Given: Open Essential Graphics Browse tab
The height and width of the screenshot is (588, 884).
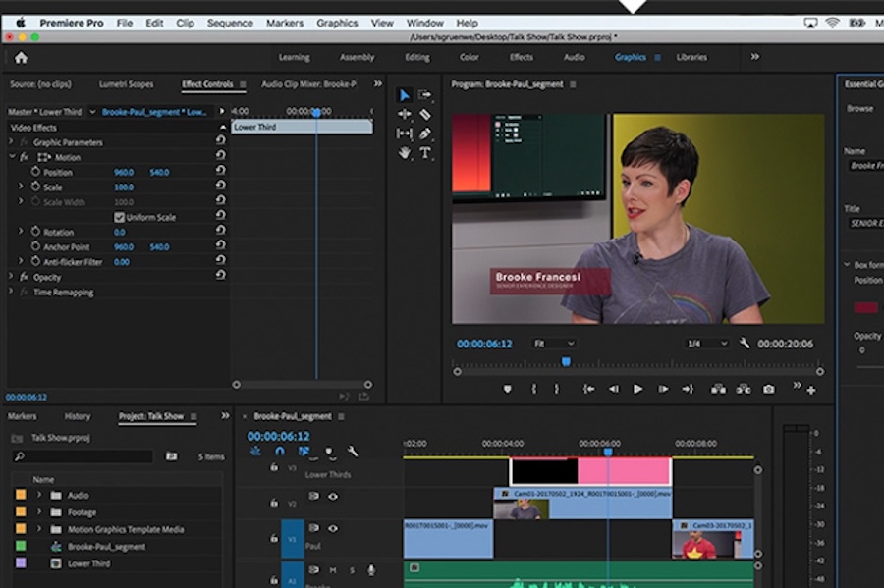Looking at the screenshot, I should (x=859, y=108).
